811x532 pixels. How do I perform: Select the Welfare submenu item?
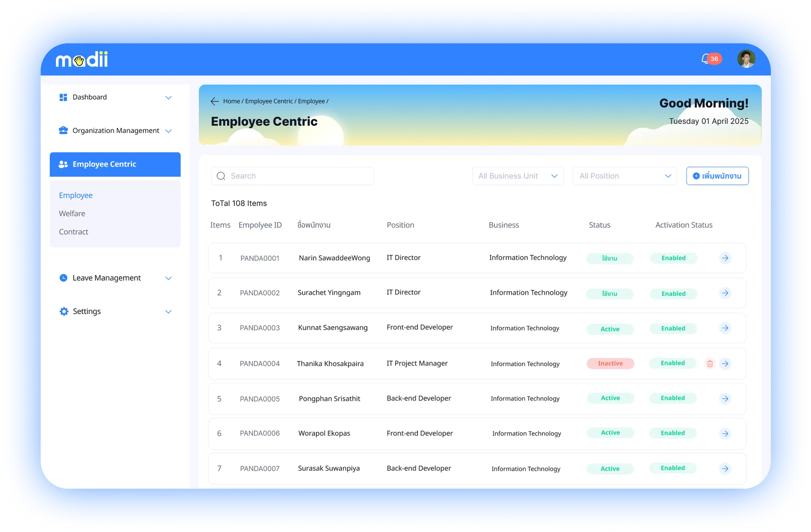tap(72, 214)
